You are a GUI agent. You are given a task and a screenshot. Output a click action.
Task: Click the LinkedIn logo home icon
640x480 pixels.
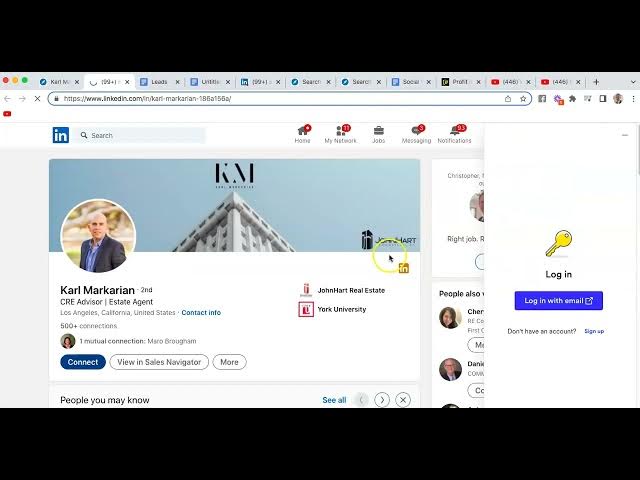[x=61, y=135]
